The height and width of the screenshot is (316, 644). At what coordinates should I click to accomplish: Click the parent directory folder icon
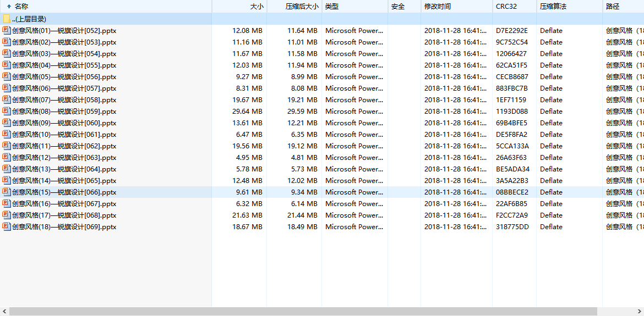pyautogui.click(x=7, y=19)
